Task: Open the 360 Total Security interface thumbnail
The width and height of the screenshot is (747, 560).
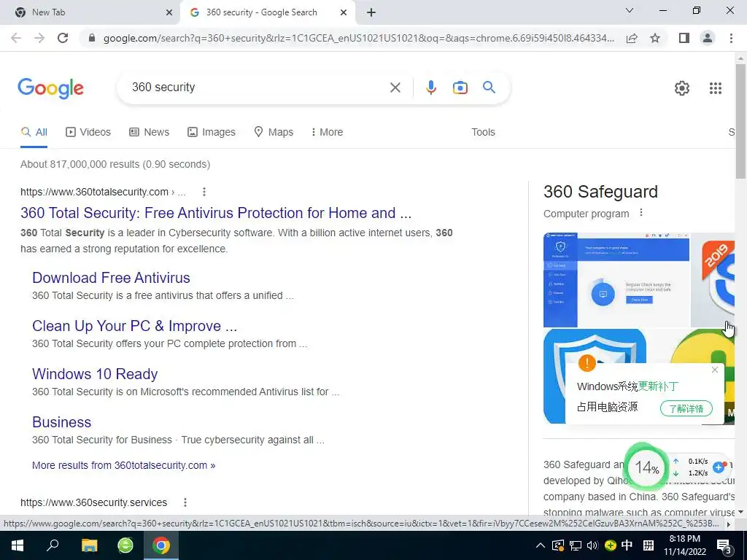Action: tap(616, 279)
